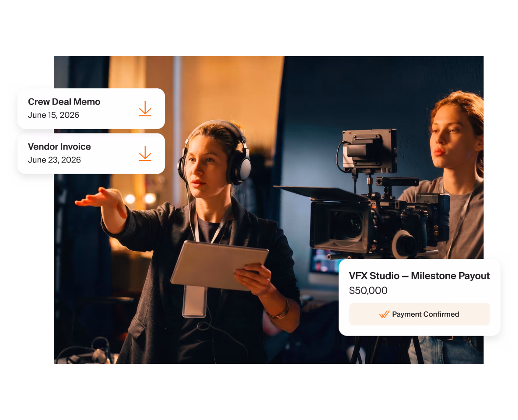Click the double checkmark confirmation icon
The height and width of the screenshot is (420, 518).
(x=384, y=314)
